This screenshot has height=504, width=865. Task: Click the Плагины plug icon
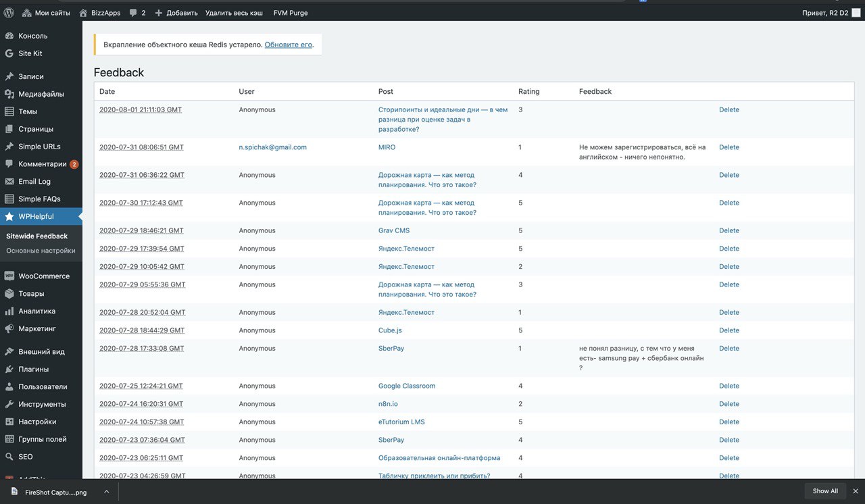[9, 370]
